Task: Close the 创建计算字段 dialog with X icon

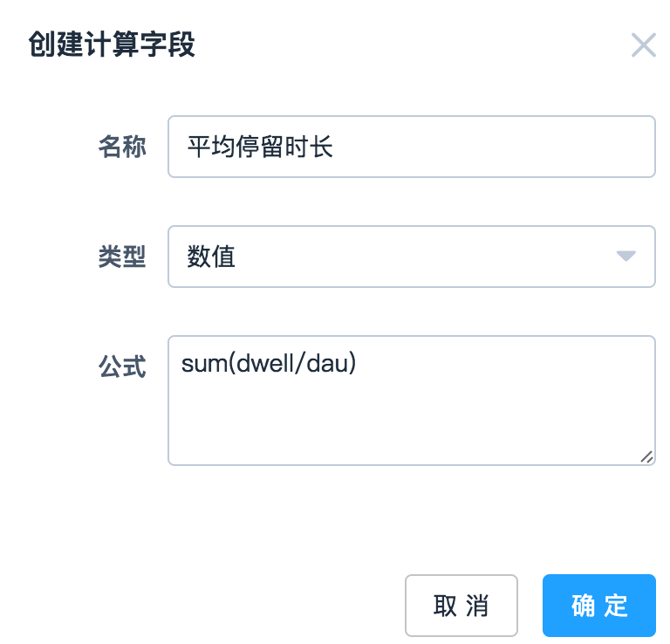Action: click(x=643, y=45)
